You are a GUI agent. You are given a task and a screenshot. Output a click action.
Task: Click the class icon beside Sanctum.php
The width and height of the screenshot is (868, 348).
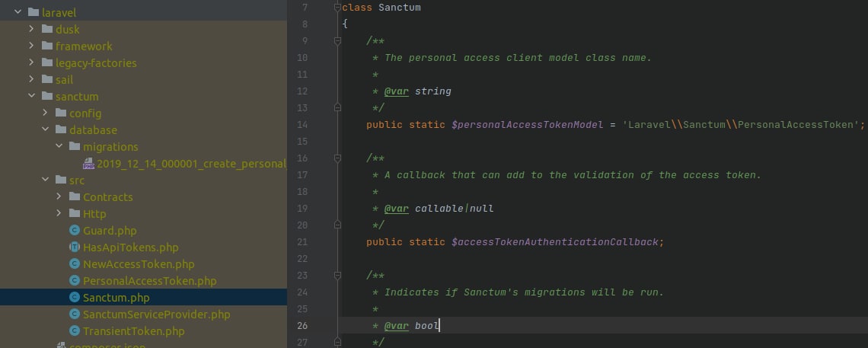(x=75, y=297)
